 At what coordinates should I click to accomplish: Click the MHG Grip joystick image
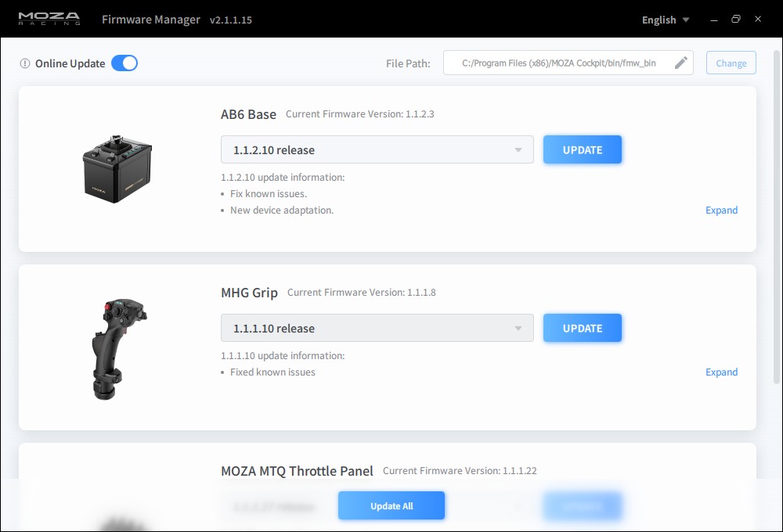pyautogui.click(x=119, y=349)
